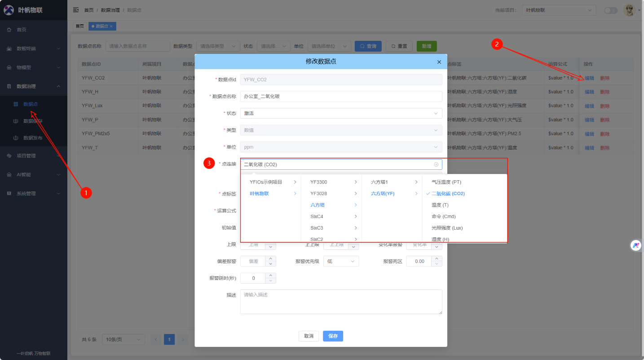Close the 数据点 tab using its x icon
This screenshot has height=360, width=644.
(111, 26)
